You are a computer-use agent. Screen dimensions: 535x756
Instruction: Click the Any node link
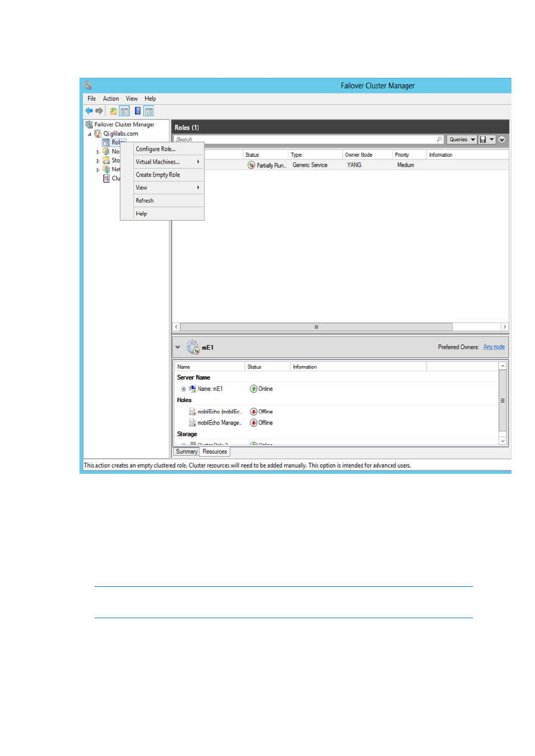tap(494, 347)
